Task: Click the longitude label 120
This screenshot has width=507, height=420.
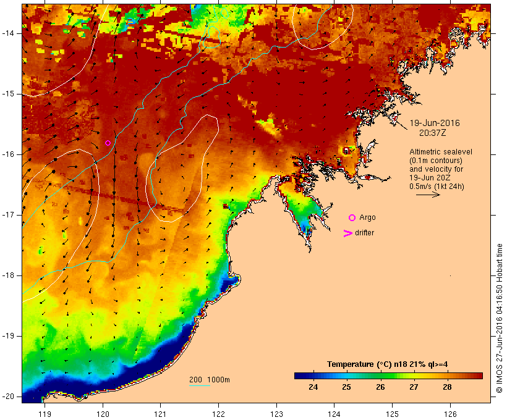Action: 103,414
